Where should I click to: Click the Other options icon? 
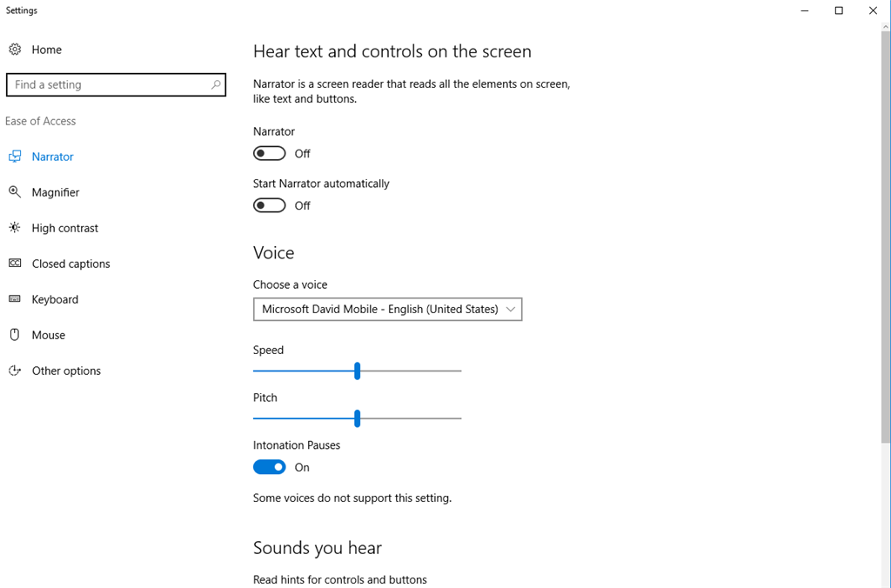click(x=15, y=371)
